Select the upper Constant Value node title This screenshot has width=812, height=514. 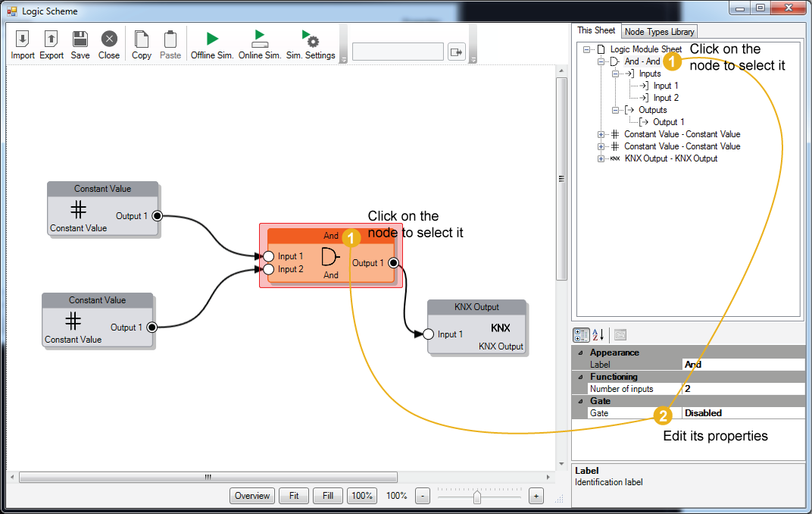tap(102, 189)
